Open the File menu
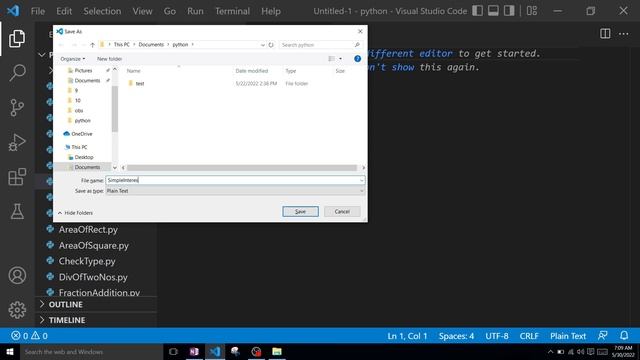The width and height of the screenshot is (640, 360). [38, 11]
